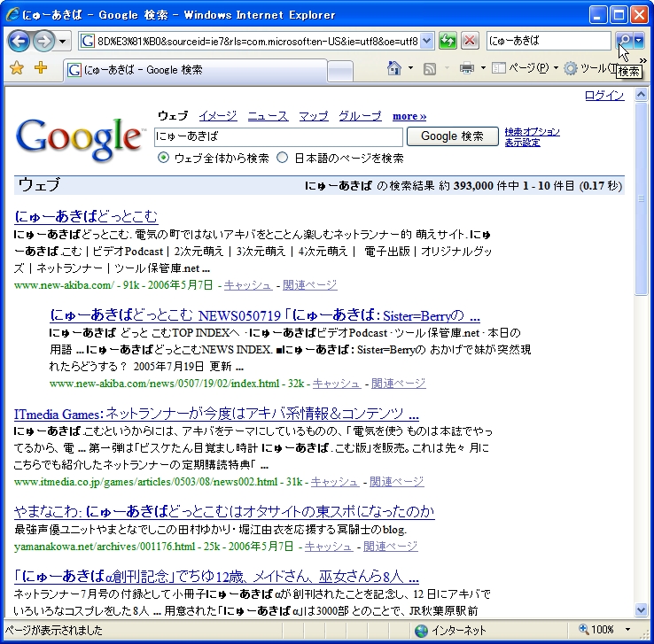Screen dimensions: 654x644
Task: Open 表示設定 link
Action: [522, 143]
